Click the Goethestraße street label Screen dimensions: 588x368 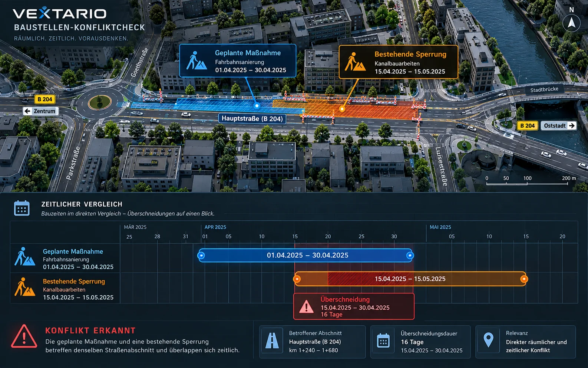point(139,62)
